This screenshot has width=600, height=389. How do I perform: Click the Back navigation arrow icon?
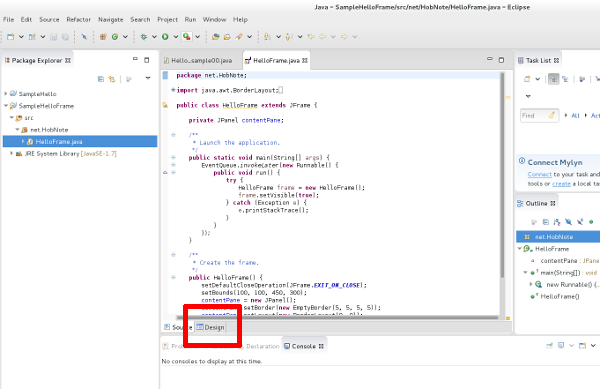323,37
